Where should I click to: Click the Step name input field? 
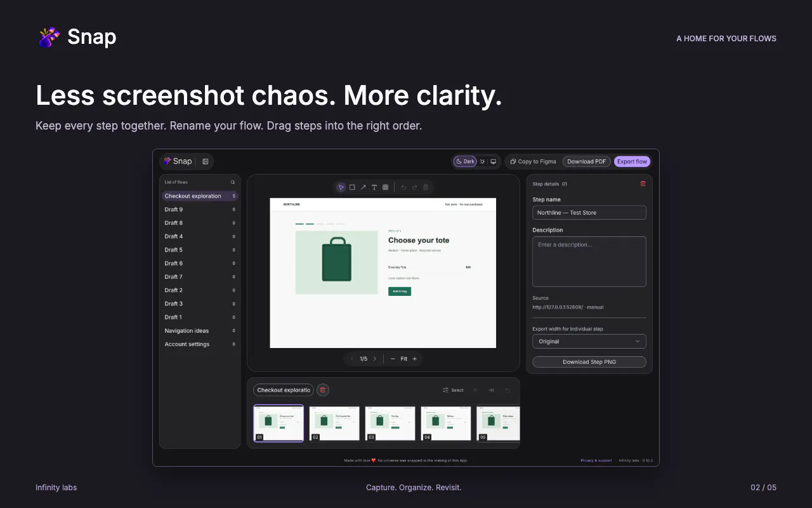click(589, 213)
